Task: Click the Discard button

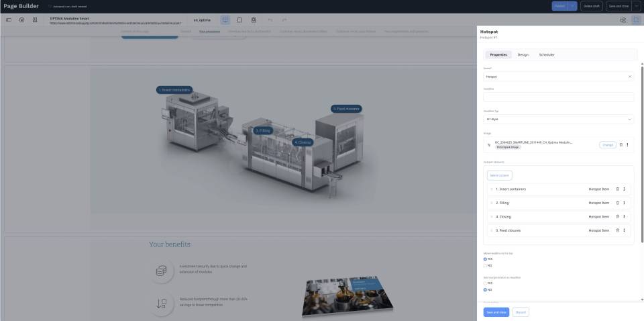Action: [521, 312]
